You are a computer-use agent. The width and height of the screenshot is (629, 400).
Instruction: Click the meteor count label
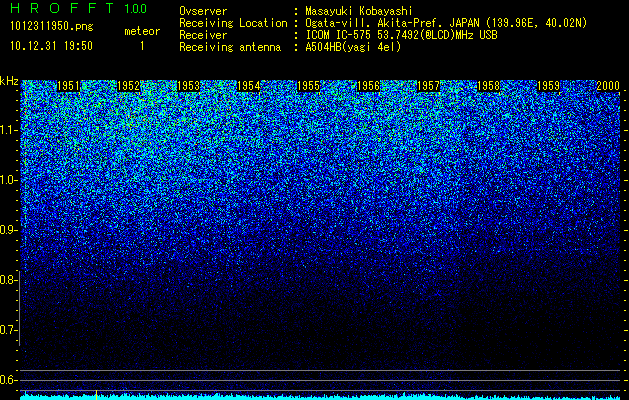tap(142, 31)
